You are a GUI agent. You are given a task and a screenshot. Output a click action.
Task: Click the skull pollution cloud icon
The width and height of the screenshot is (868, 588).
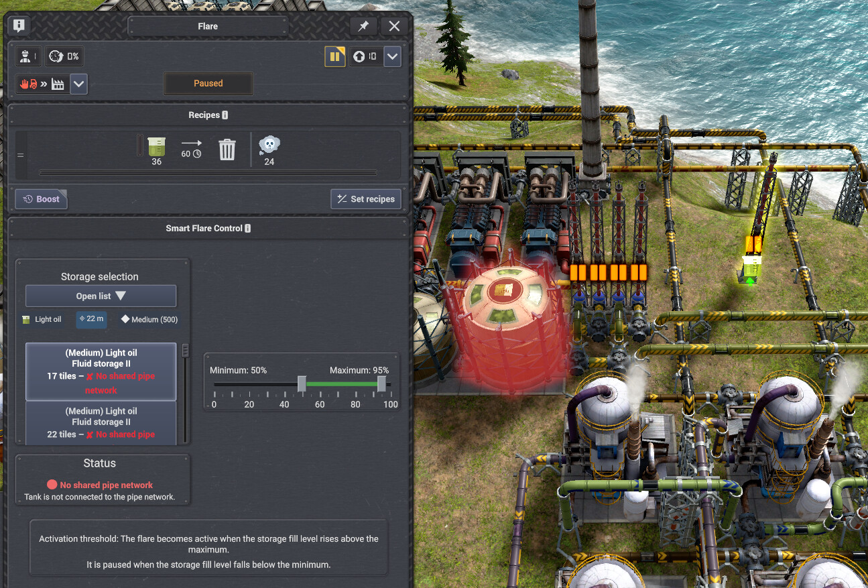[269, 145]
